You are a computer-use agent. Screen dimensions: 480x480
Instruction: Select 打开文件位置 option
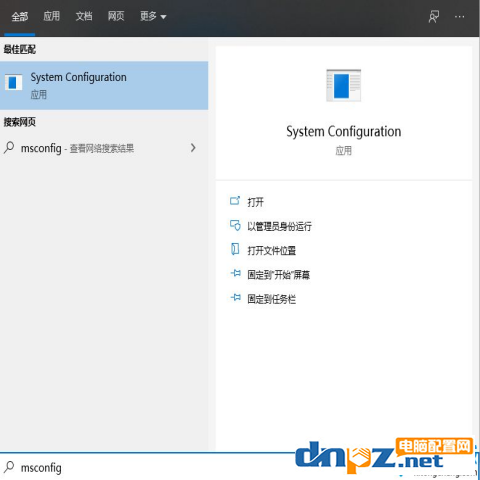[272, 250]
